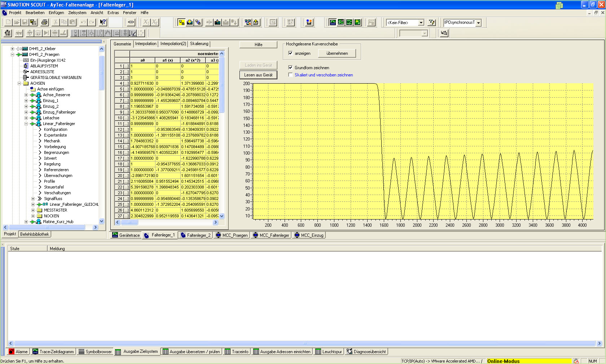Click the edit filter funnel icon
This screenshot has height=364, width=606.
pyautogui.click(x=431, y=22)
